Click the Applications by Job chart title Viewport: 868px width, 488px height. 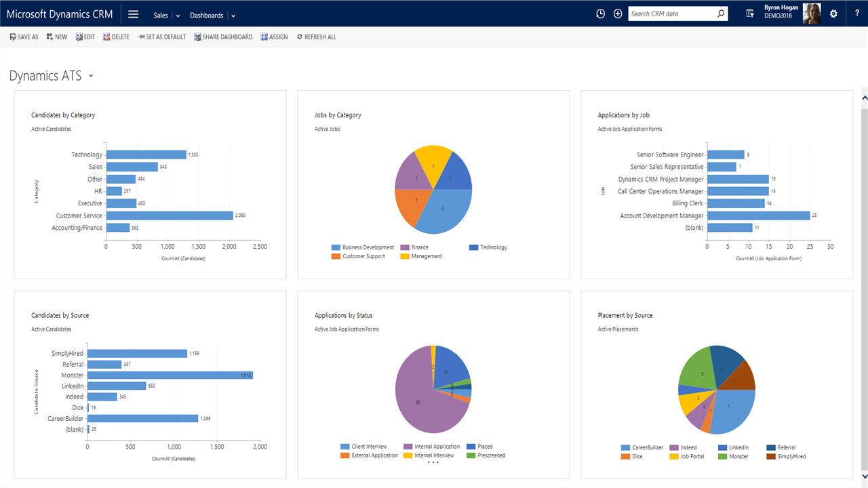(624, 115)
